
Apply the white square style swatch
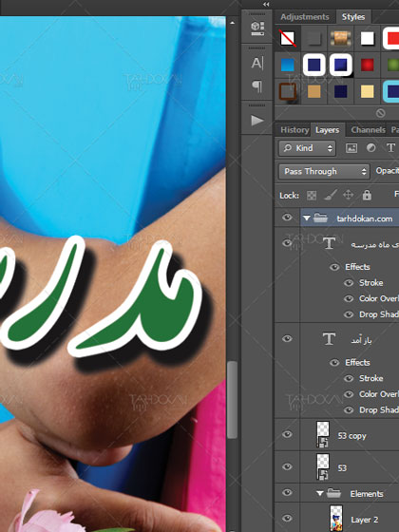[x=368, y=38]
